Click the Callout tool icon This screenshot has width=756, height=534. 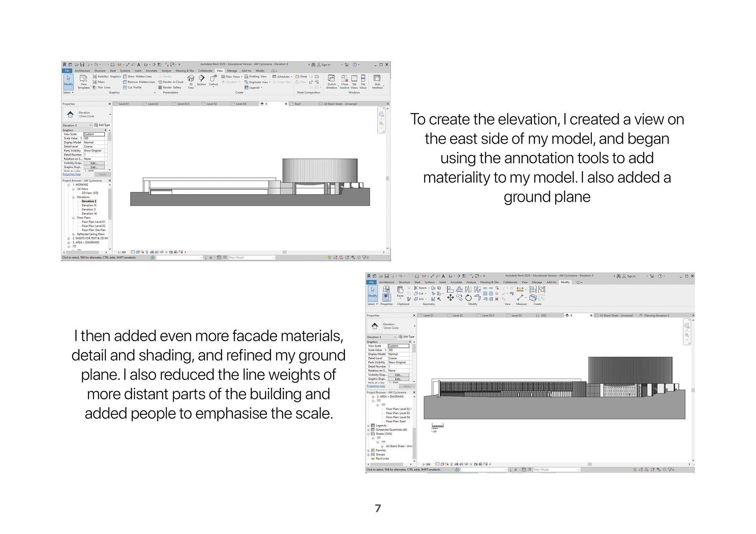tap(213, 79)
